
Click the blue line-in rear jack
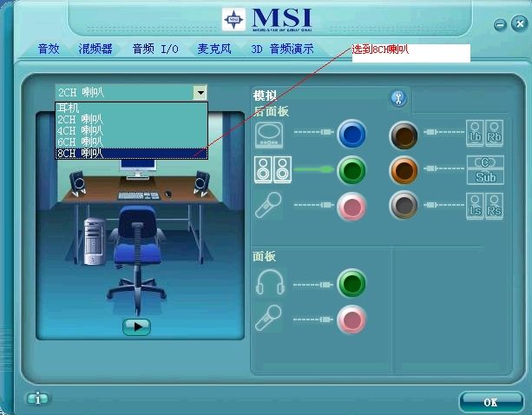(351, 134)
